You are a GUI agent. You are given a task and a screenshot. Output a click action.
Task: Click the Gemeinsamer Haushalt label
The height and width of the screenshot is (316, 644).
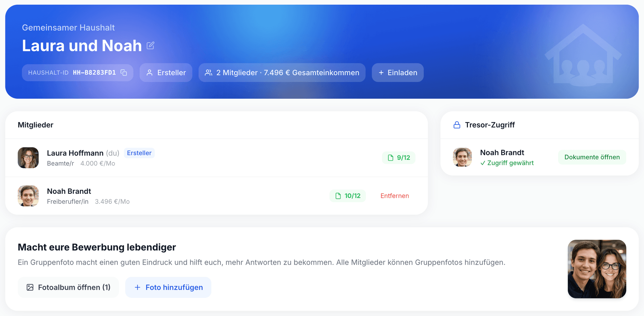pos(68,28)
